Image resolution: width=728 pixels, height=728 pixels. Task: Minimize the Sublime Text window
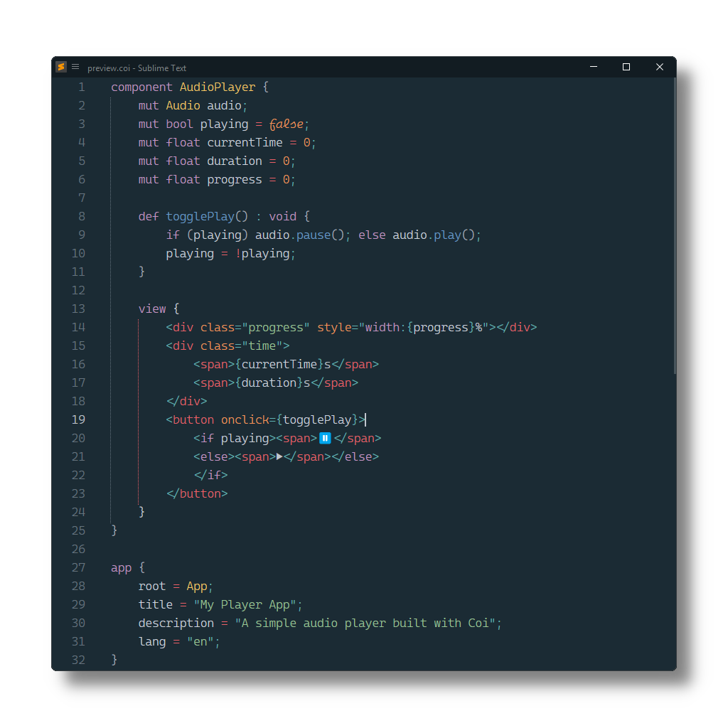(594, 67)
